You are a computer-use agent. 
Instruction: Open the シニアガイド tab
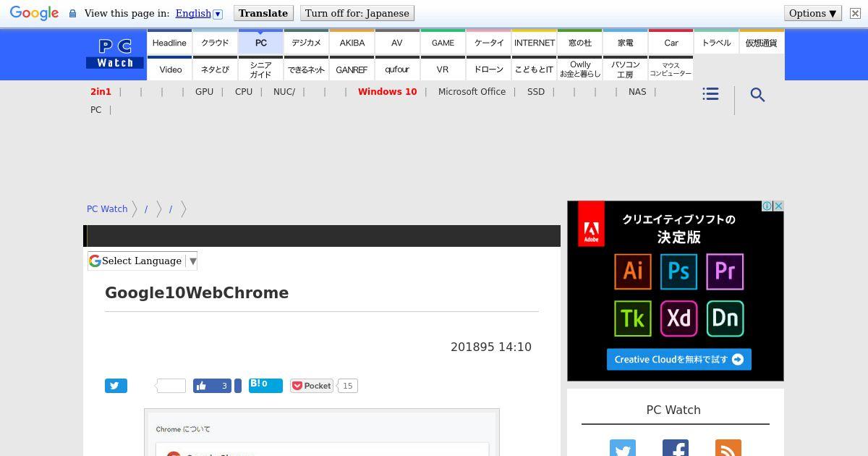(260, 69)
